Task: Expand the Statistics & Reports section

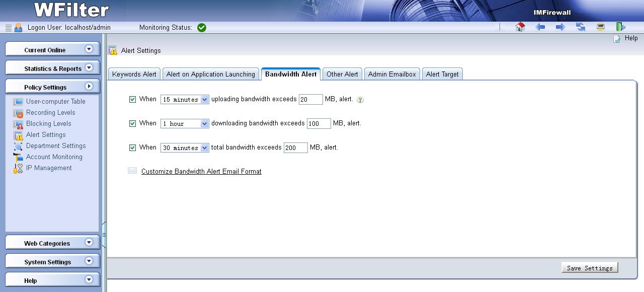Action: tap(52, 68)
